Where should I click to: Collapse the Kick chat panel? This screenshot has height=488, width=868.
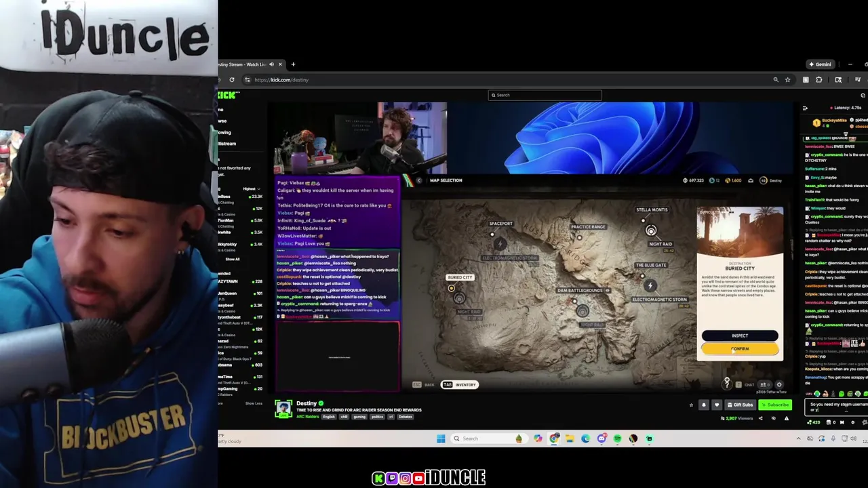(805, 108)
